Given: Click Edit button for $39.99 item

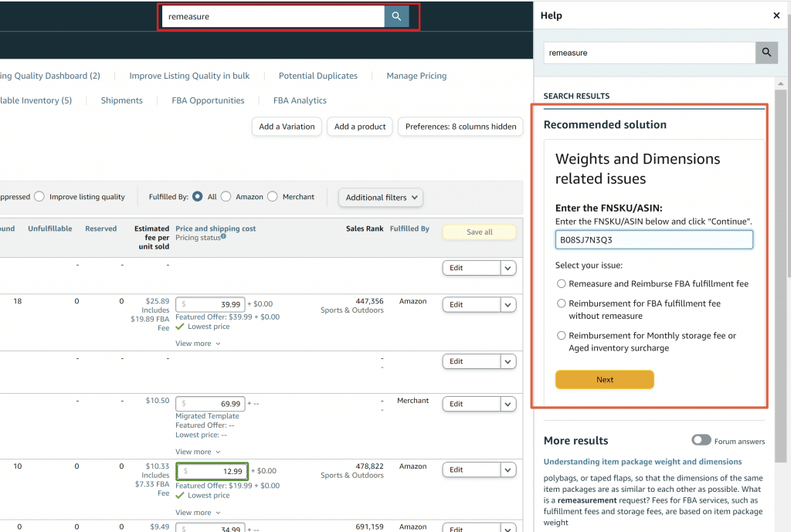Looking at the screenshot, I should (x=472, y=304).
